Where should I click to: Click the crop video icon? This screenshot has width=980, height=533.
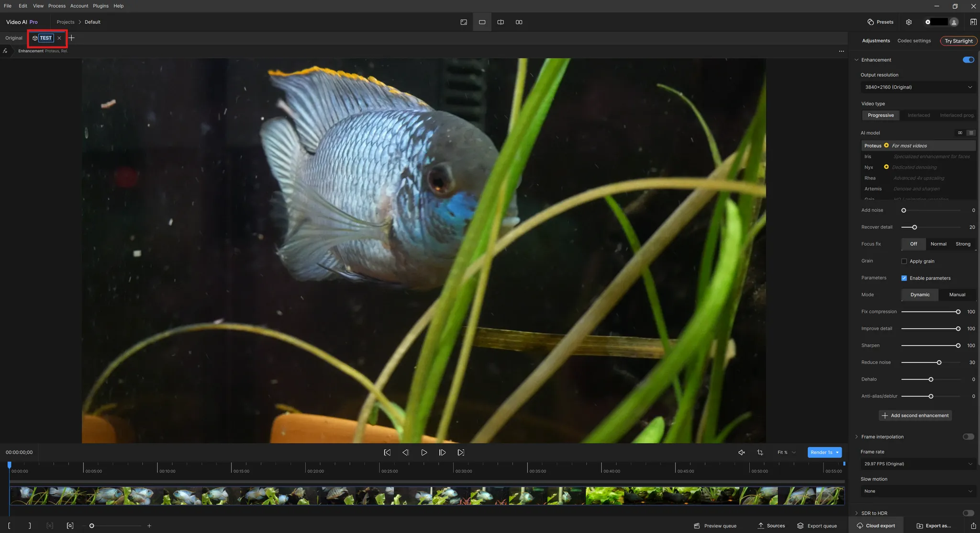click(760, 452)
